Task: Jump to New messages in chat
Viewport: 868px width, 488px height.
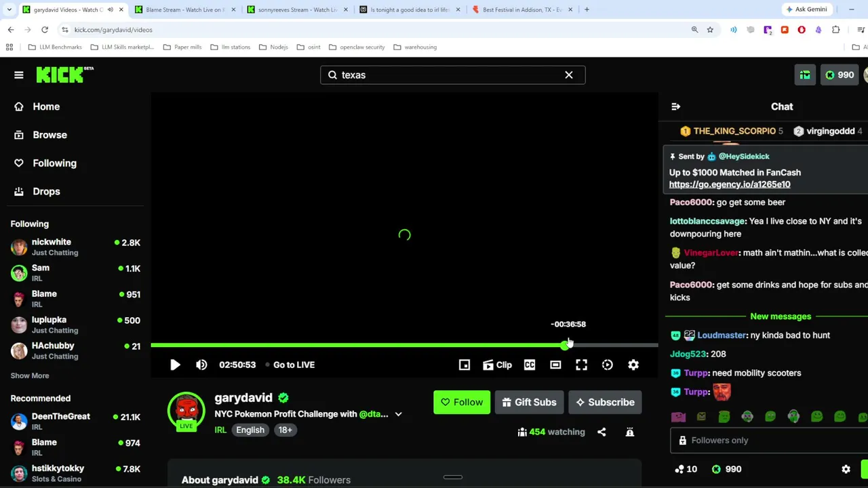Action: pos(781,317)
